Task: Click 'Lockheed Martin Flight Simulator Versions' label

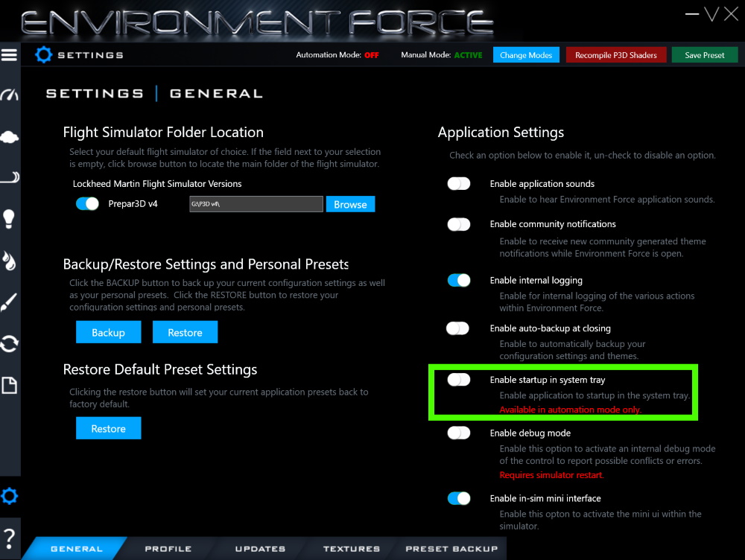Action: click(157, 184)
